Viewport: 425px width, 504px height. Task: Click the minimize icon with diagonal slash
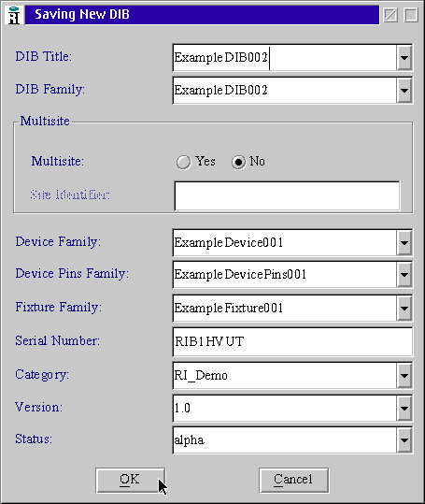pos(390,15)
